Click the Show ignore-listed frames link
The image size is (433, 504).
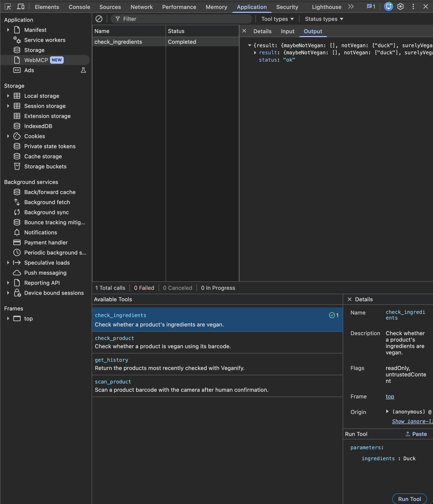[x=412, y=421]
